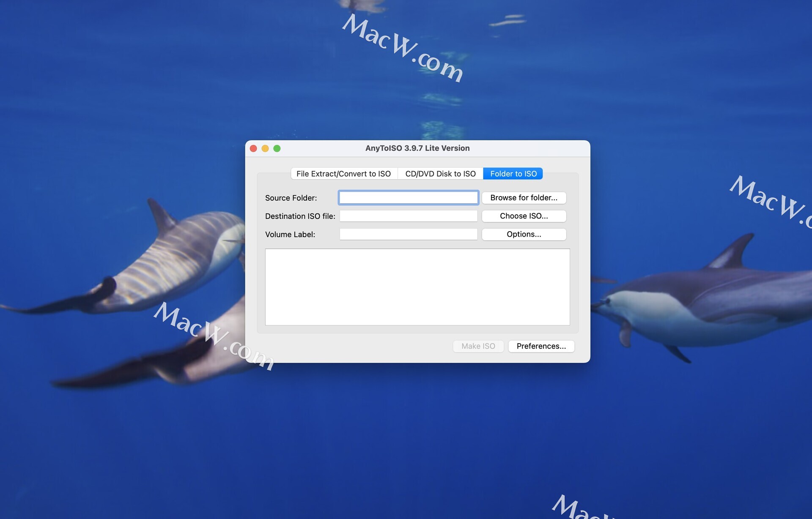Open the CD/DVD Disk to ISO tab

click(440, 174)
